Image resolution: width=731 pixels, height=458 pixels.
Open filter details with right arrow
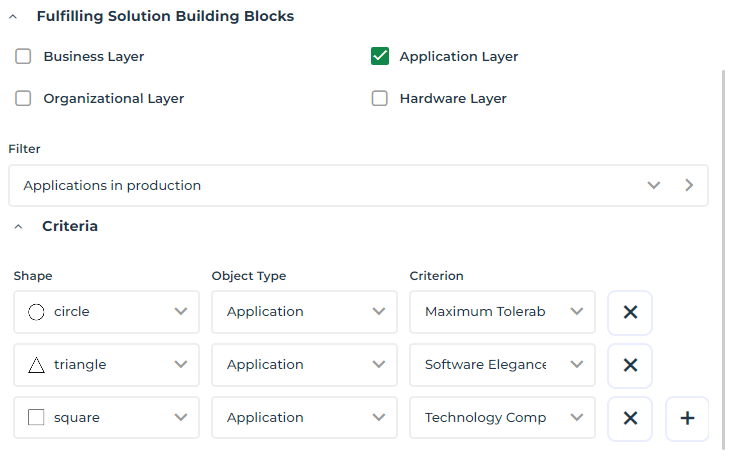click(x=689, y=185)
